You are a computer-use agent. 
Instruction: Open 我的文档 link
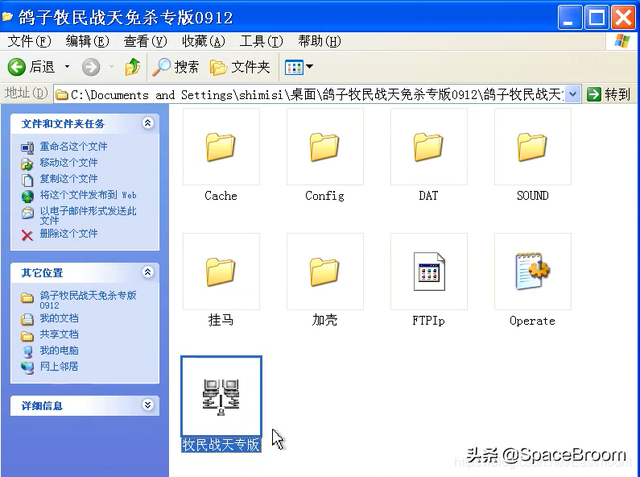click(59, 318)
